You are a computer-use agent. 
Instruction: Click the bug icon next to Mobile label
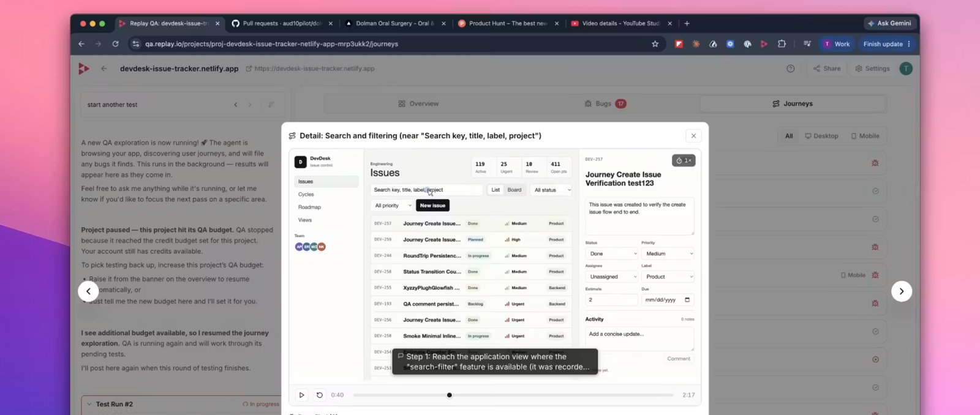click(x=875, y=275)
